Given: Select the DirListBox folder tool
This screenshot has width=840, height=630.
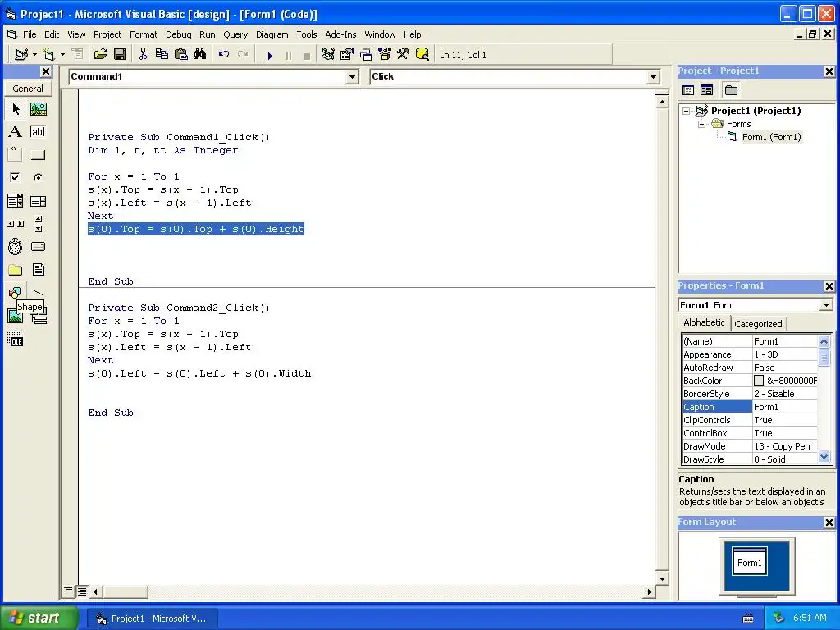Looking at the screenshot, I should pos(16,269).
